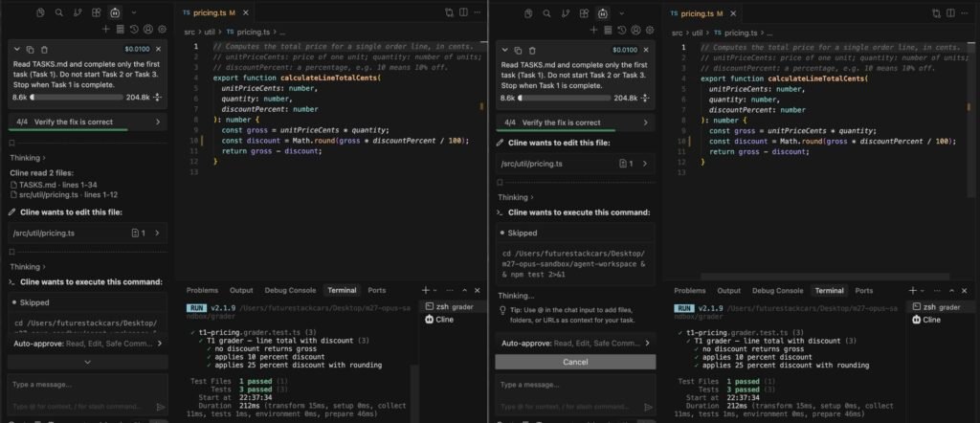The height and width of the screenshot is (423, 980).
Task: Switch to Problems tab in left window
Action: (203, 291)
